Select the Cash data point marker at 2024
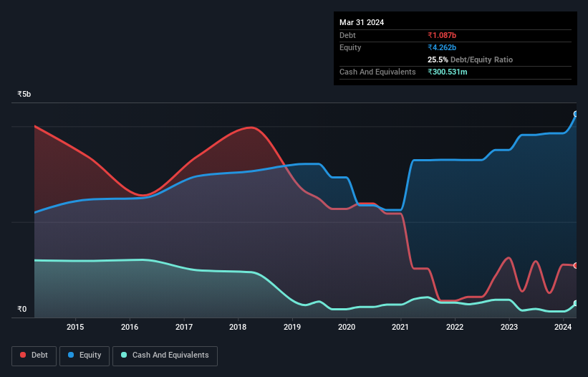This screenshot has height=377, width=588. 576,303
